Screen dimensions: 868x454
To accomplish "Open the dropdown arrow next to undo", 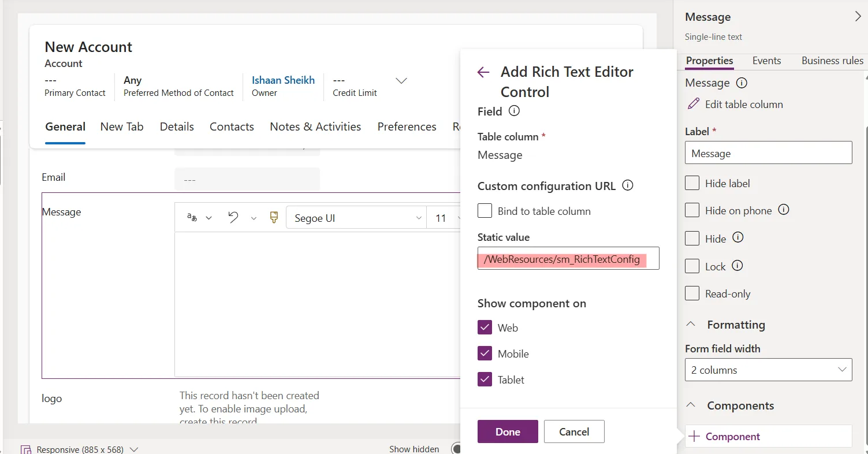I will [254, 218].
